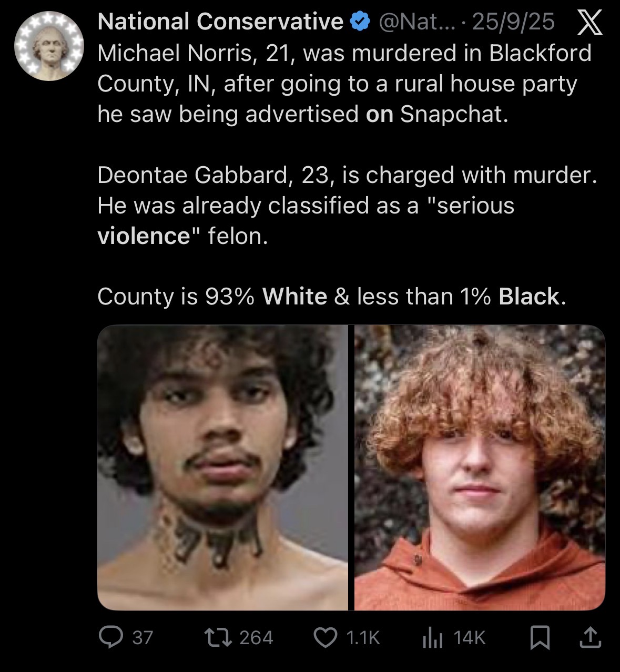Open the left attached photo thumbnail
The image size is (620, 672).
coord(222,467)
